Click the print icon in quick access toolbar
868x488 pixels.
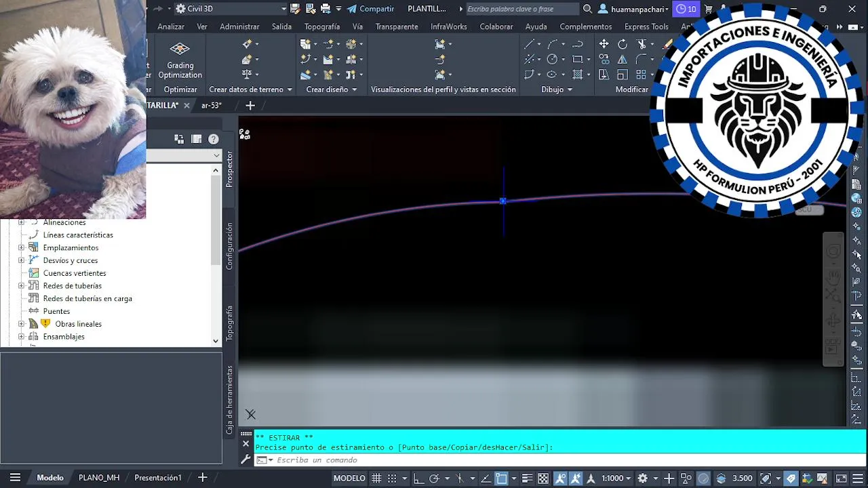coord(325,9)
